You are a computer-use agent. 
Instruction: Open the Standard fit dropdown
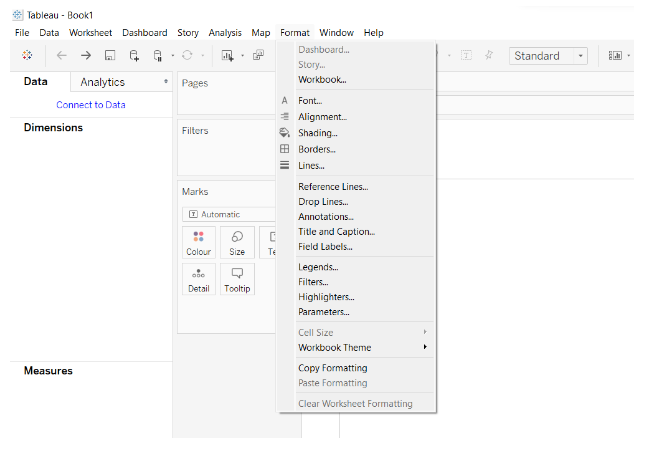point(548,56)
